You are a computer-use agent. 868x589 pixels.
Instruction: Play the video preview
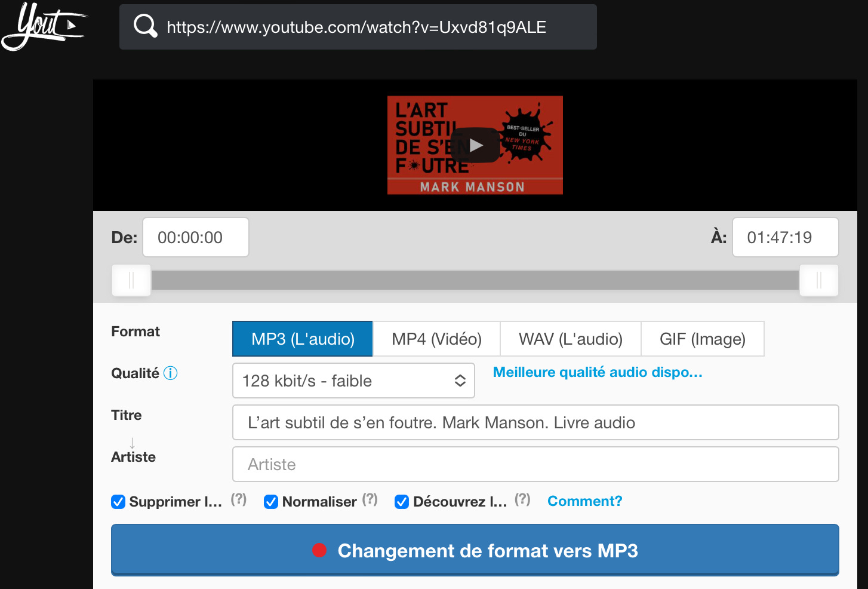click(x=475, y=145)
